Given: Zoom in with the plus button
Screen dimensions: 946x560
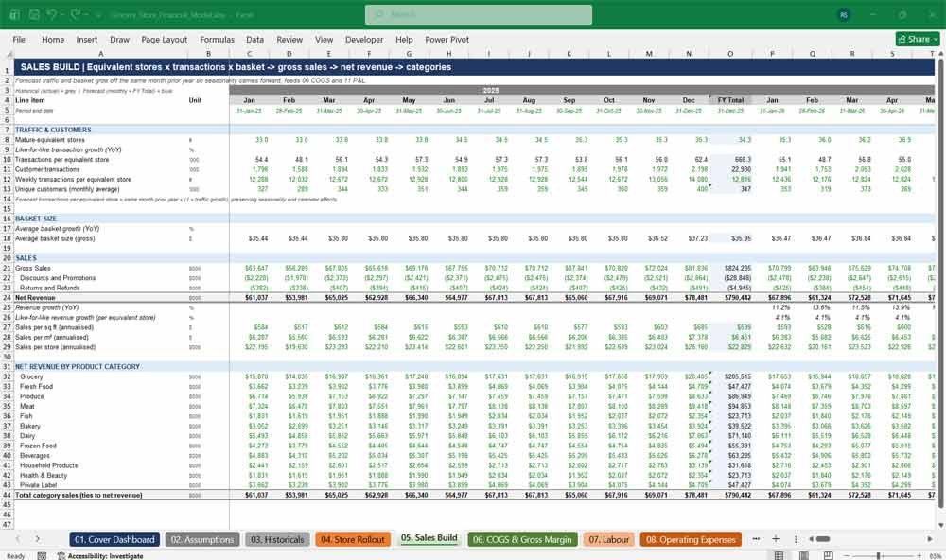Looking at the screenshot, I should click(x=919, y=556).
